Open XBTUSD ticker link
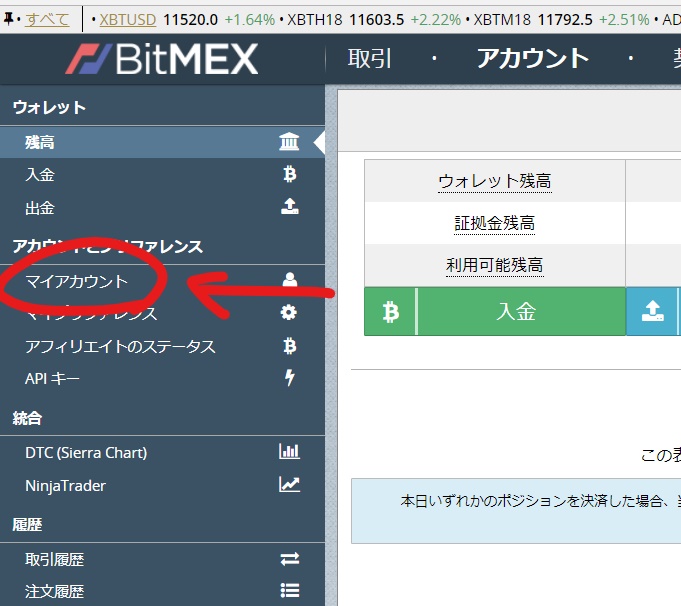This screenshot has height=606, width=681. pos(128,20)
